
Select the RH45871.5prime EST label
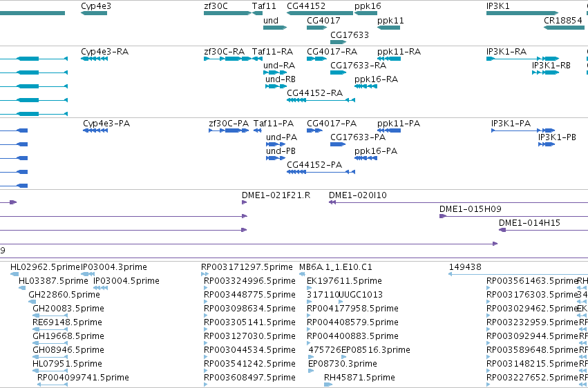359,378
